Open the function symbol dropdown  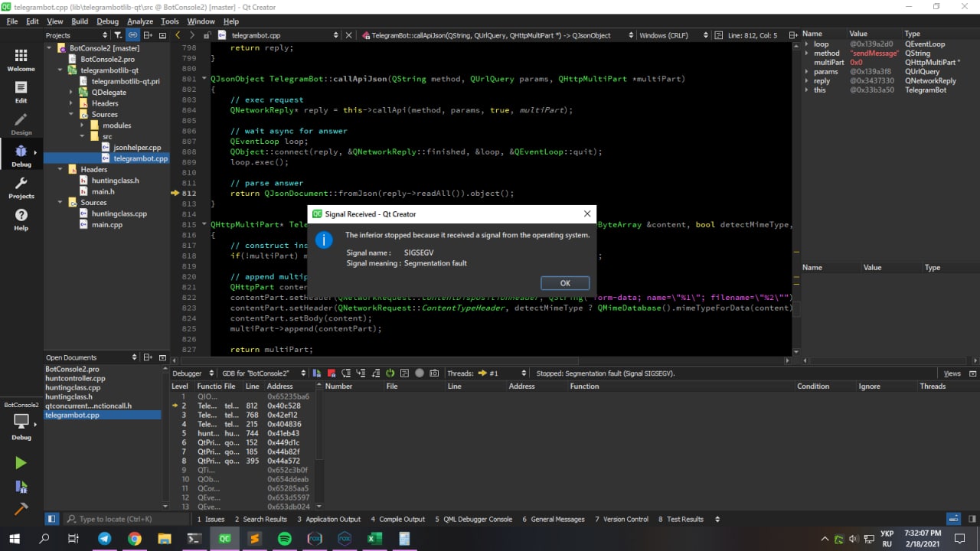click(x=498, y=35)
